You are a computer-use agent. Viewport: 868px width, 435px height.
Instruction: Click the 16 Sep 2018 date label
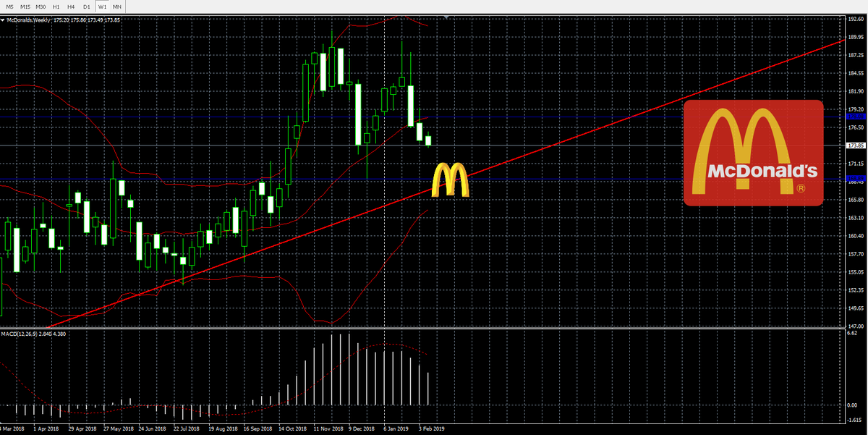(x=257, y=428)
